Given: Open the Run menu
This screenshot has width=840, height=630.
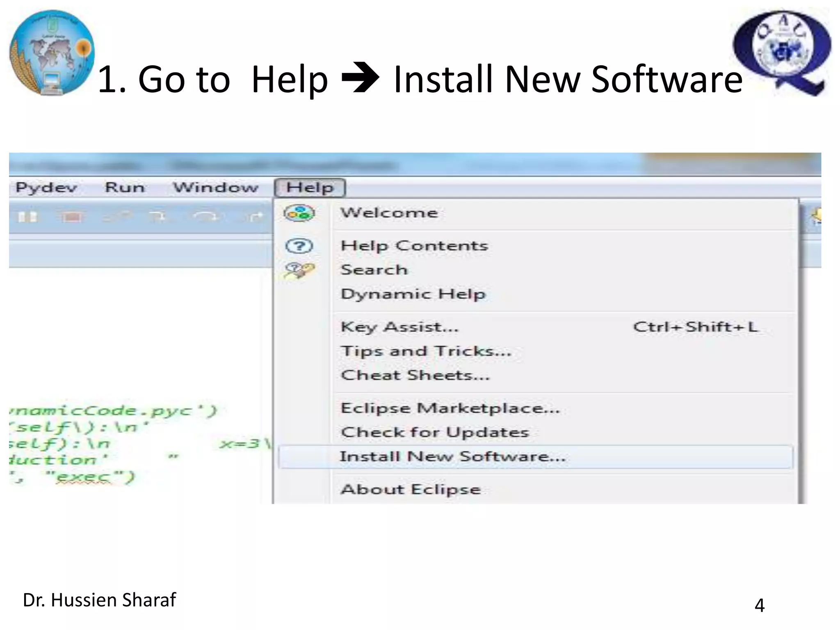Looking at the screenshot, I should (125, 187).
